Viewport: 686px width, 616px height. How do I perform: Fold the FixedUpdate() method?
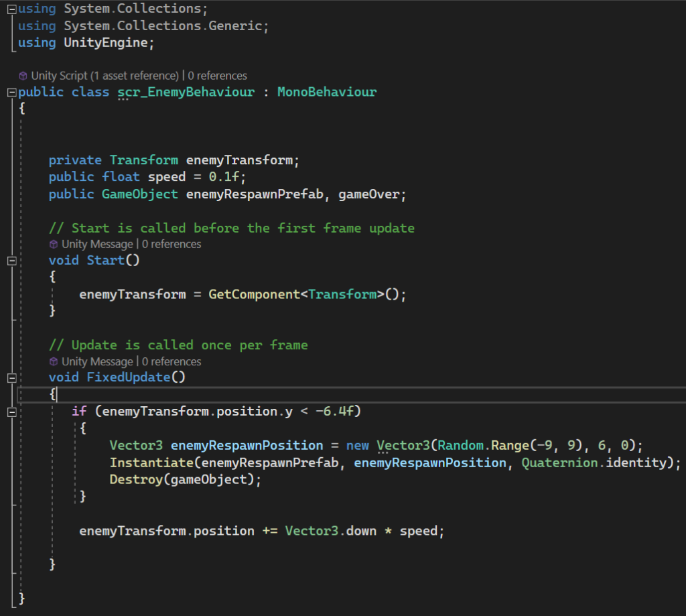point(11,377)
